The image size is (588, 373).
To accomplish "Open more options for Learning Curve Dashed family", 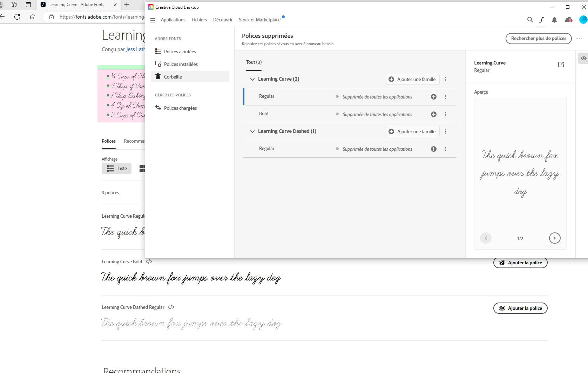I will pyautogui.click(x=445, y=131).
